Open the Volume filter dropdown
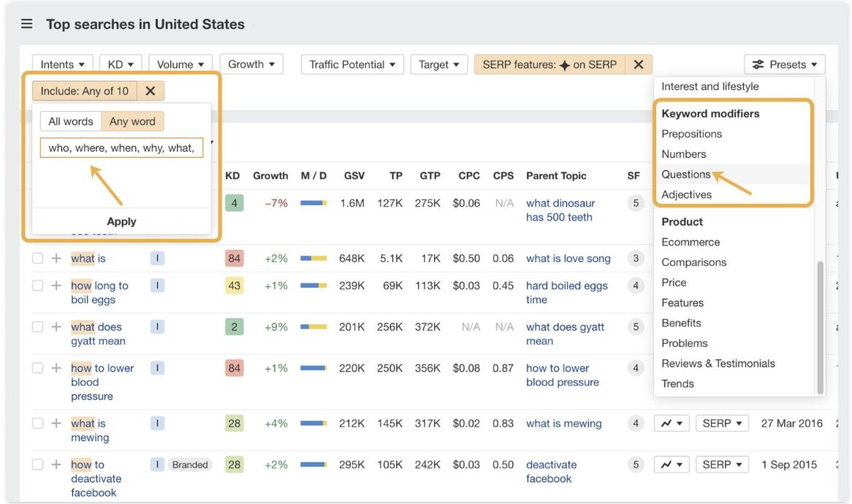The height and width of the screenshot is (504, 852). point(180,64)
